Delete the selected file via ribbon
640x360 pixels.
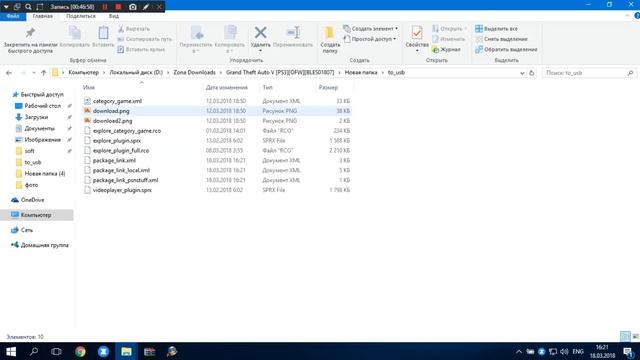pyautogui.click(x=260, y=39)
